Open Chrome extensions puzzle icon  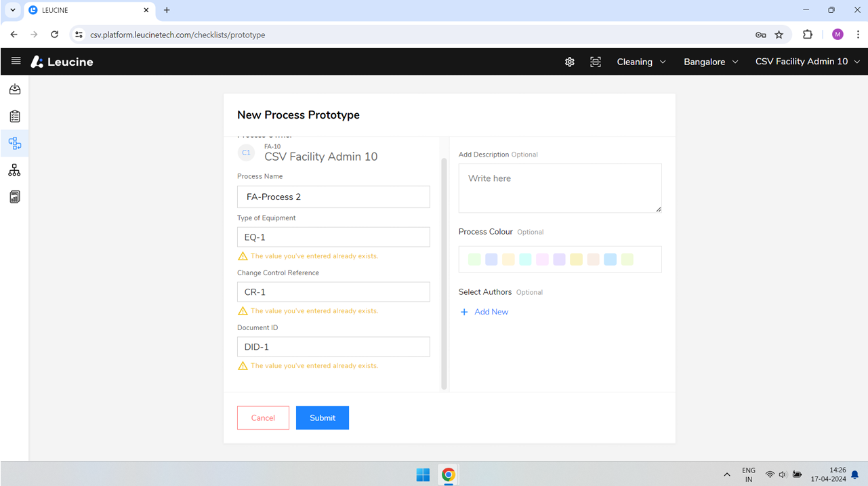pyautogui.click(x=807, y=35)
